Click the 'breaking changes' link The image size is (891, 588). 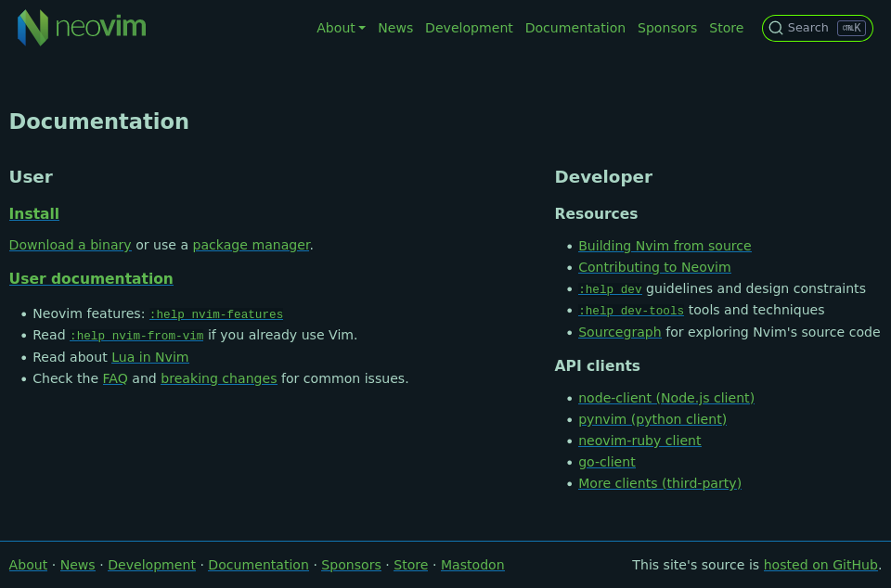point(218,378)
